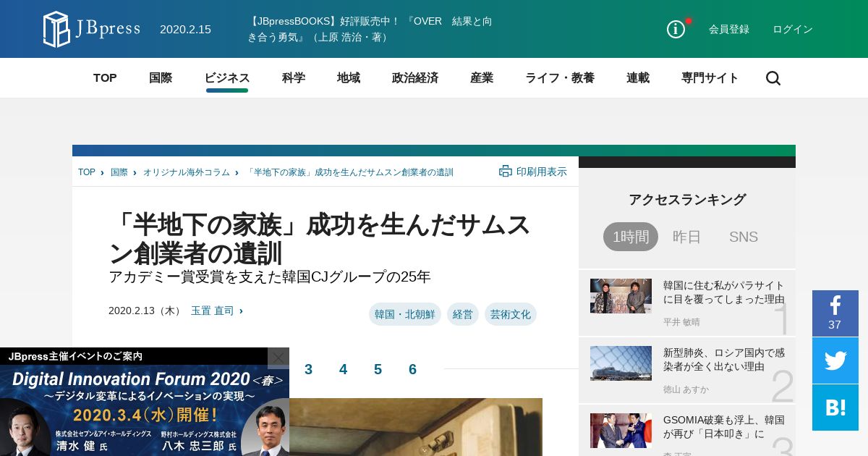Viewport: 868px width, 456px height.
Task: Bookmark article on Hatena B!
Action: click(835, 408)
